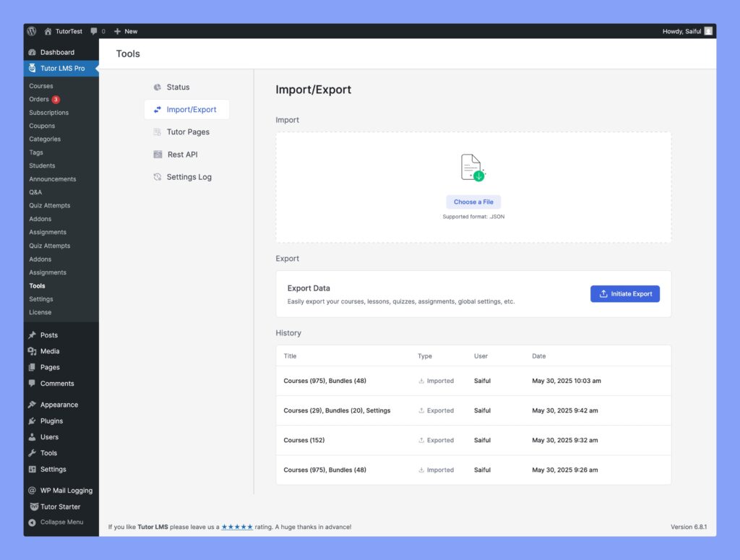The width and height of the screenshot is (740, 560).
Task: Open Coupons submenu item
Action: tap(42, 126)
